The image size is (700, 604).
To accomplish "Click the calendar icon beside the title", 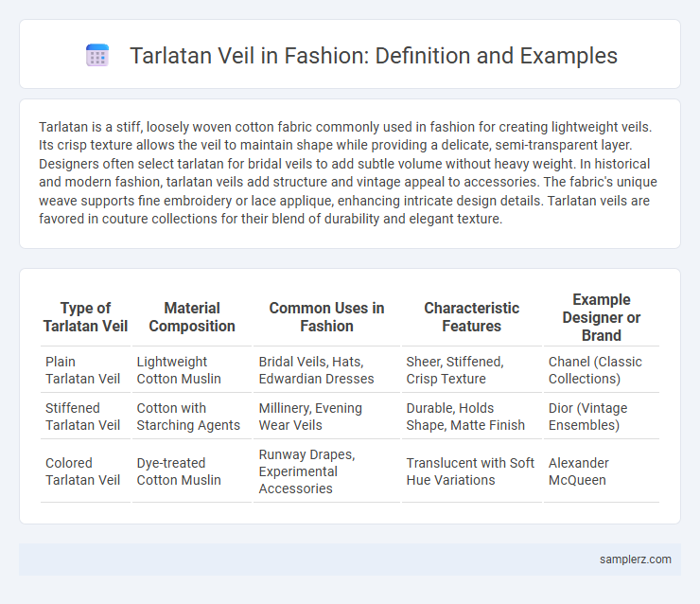I will [x=97, y=56].
